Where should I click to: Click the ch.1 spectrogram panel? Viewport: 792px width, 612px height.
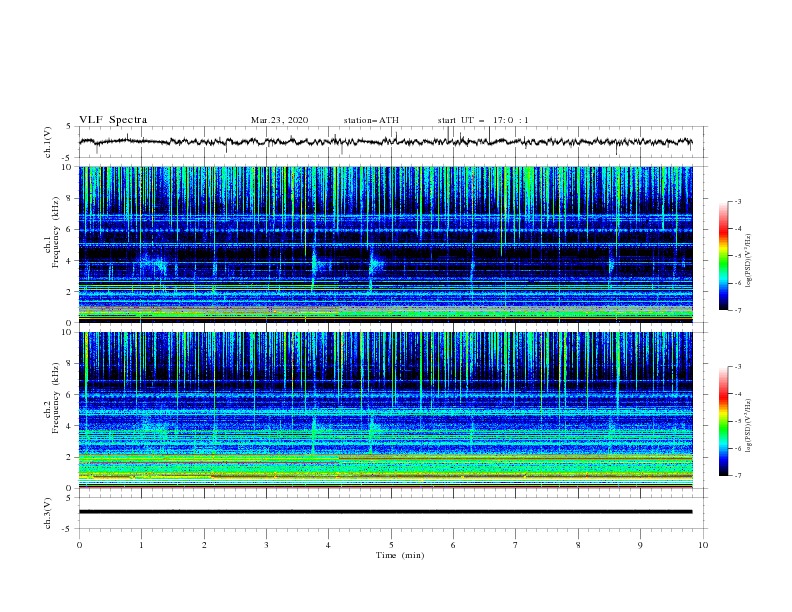(x=385, y=244)
